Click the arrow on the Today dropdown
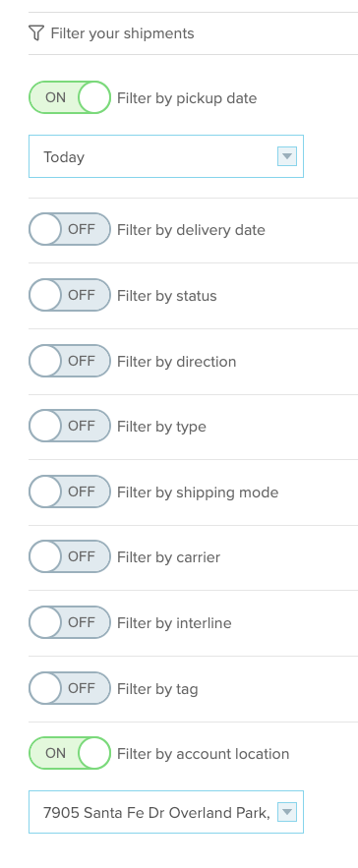 tap(287, 156)
